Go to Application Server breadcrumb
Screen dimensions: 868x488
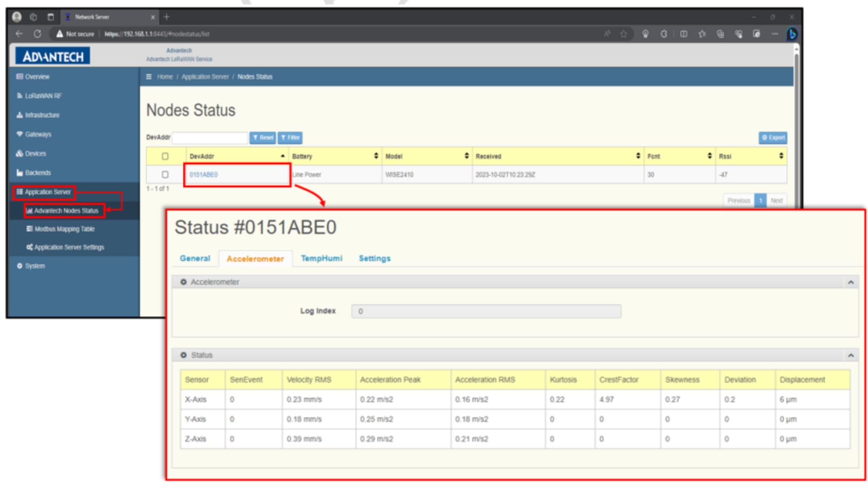[205, 76]
